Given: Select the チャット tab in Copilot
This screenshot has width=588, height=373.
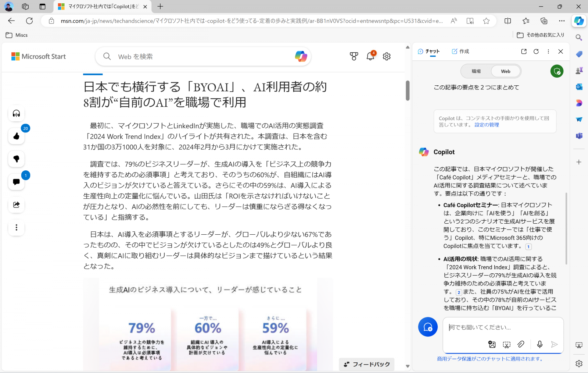Looking at the screenshot, I should point(429,51).
